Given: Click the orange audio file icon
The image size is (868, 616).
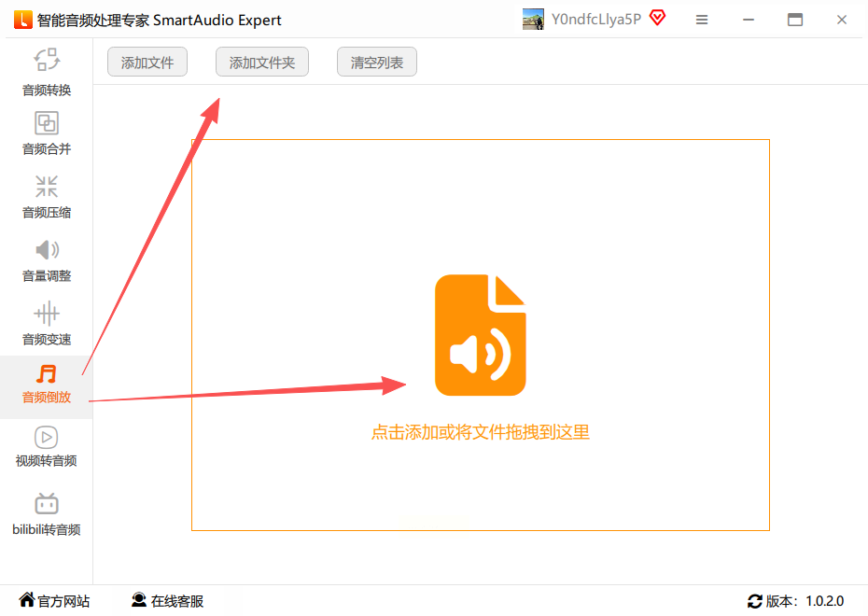Looking at the screenshot, I should click(x=481, y=335).
